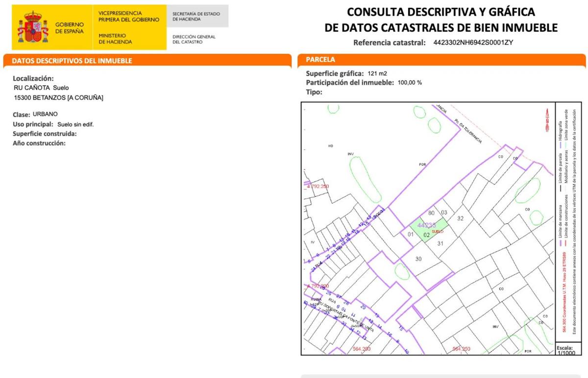The width and height of the screenshot is (588, 378).
Task: Click the orange Parcela section header
Action: [320, 60]
